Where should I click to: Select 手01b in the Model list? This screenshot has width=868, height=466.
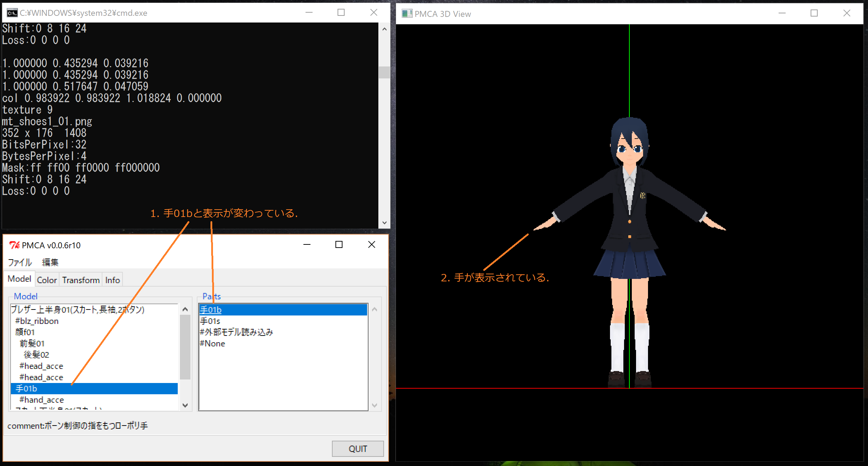(x=94, y=389)
